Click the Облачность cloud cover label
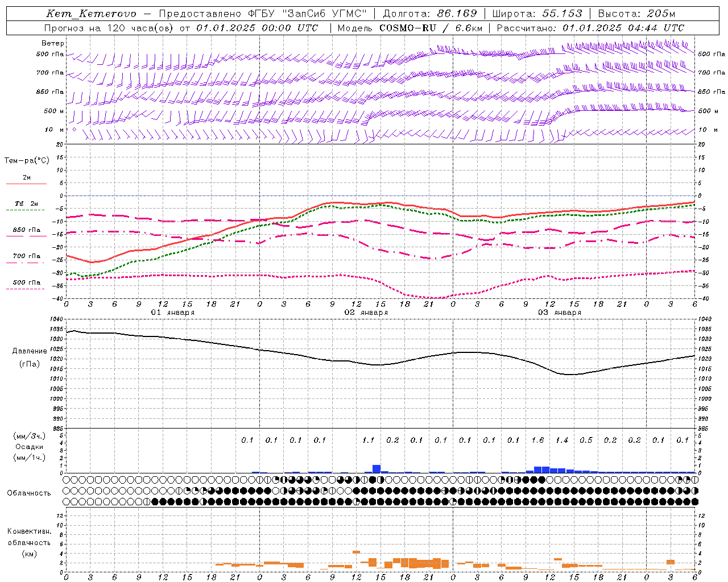 [x=29, y=493]
